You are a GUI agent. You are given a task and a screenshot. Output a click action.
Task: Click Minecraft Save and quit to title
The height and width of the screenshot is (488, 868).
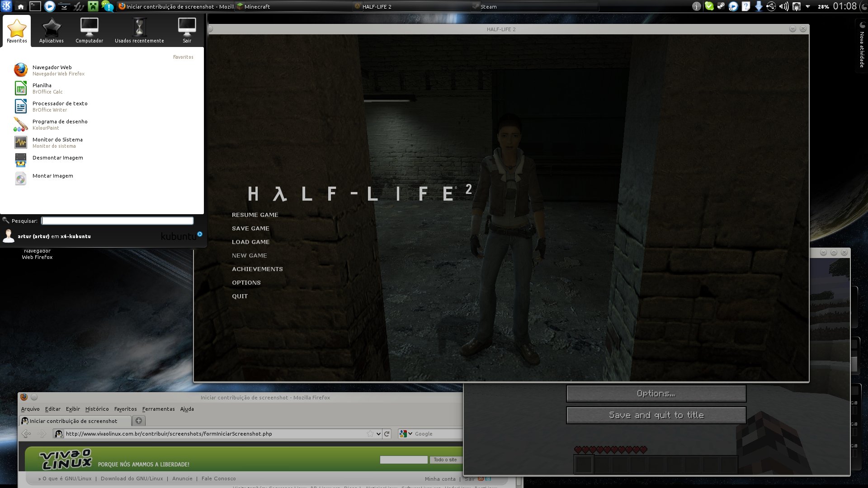[x=656, y=415]
